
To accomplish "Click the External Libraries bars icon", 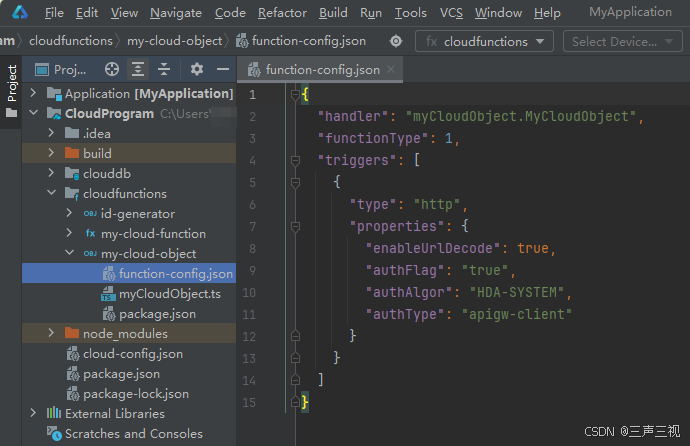I will 54,413.
